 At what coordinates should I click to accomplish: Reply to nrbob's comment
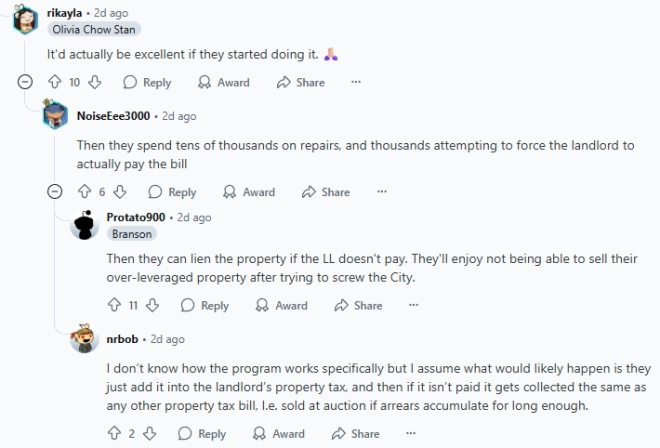[202, 434]
